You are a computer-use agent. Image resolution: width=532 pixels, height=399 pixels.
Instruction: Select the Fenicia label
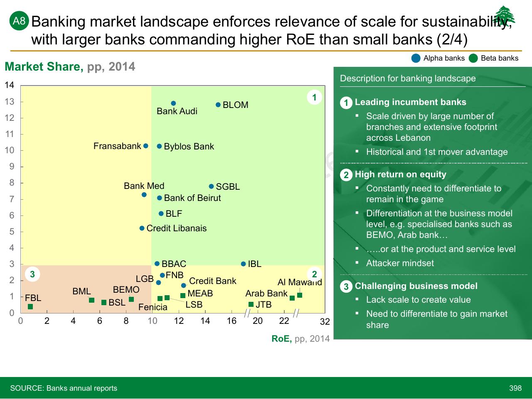pyautogui.click(x=153, y=307)
